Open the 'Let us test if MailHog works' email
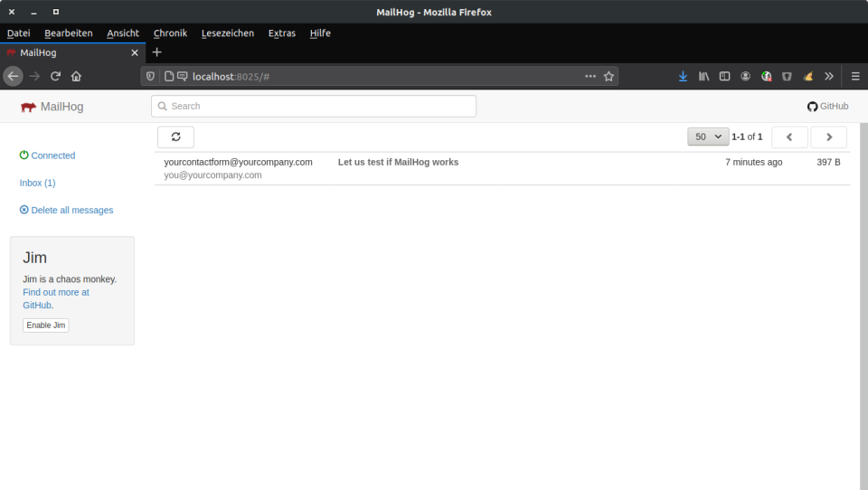The image size is (868, 490). [x=398, y=163]
